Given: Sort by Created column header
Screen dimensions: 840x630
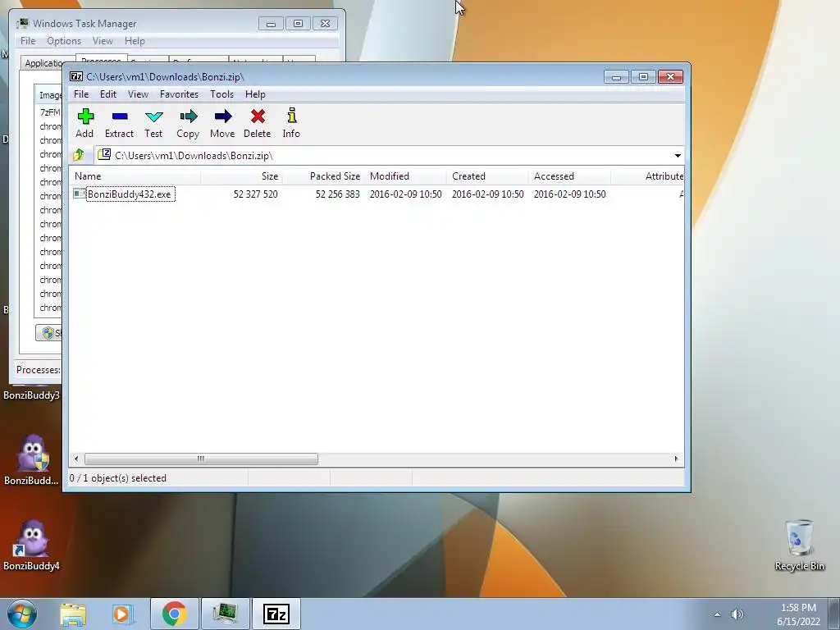Looking at the screenshot, I should 487,176.
